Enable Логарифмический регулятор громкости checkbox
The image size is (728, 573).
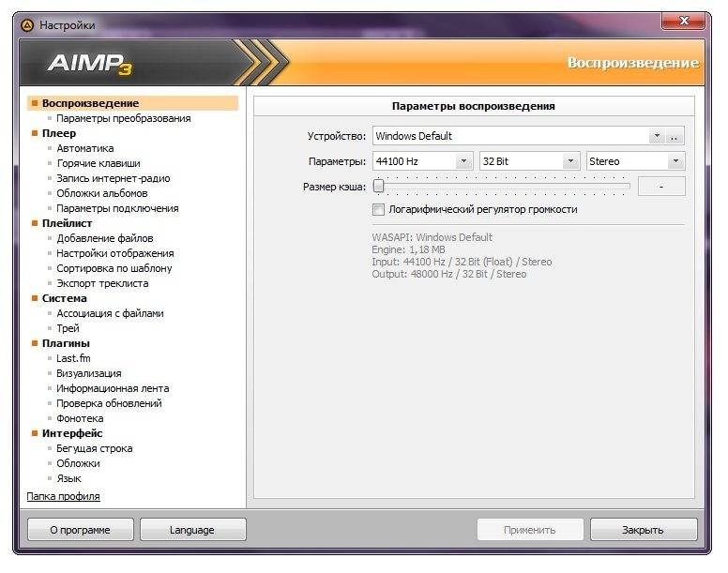(378, 209)
